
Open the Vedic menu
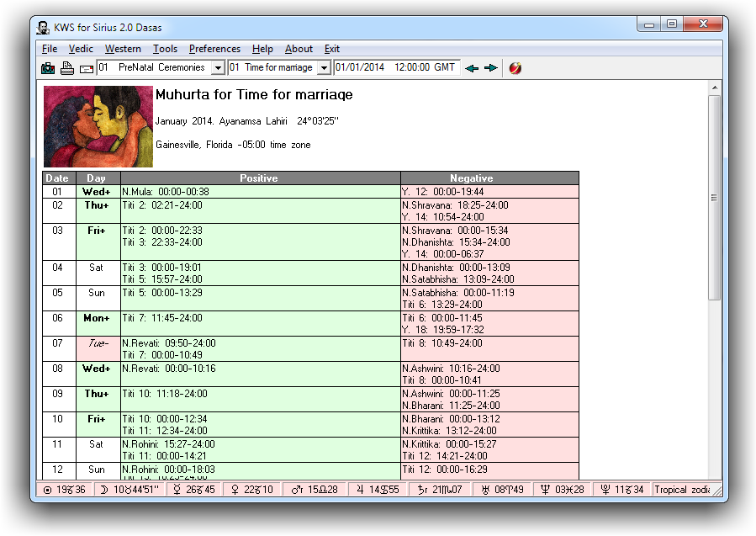point(81,49)
